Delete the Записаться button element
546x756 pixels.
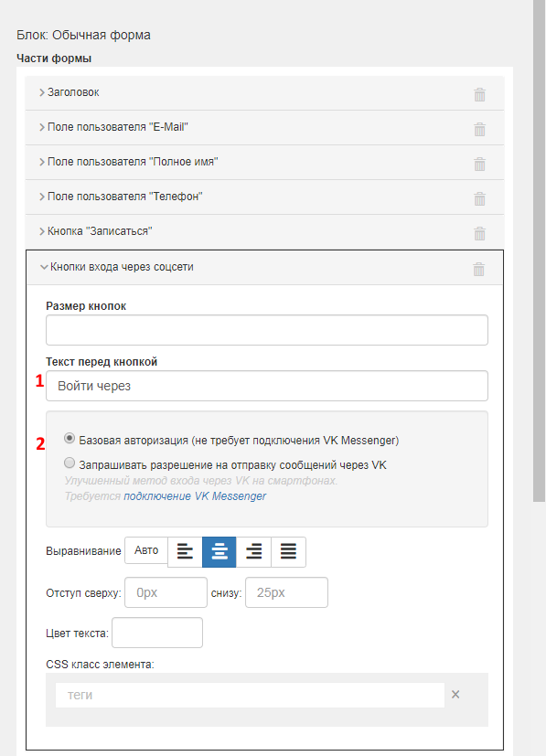coord(479,233)
